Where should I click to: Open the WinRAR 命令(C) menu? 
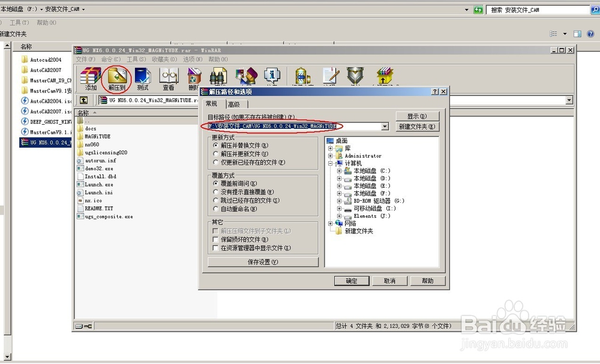(111, 59)
